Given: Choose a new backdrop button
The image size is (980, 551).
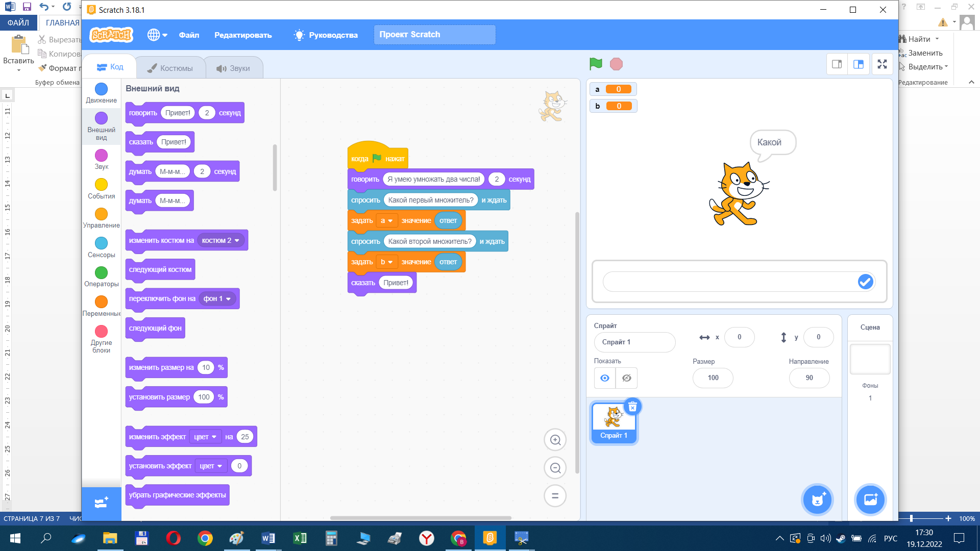Looking at the screenshot, I should tap(870, 499).
